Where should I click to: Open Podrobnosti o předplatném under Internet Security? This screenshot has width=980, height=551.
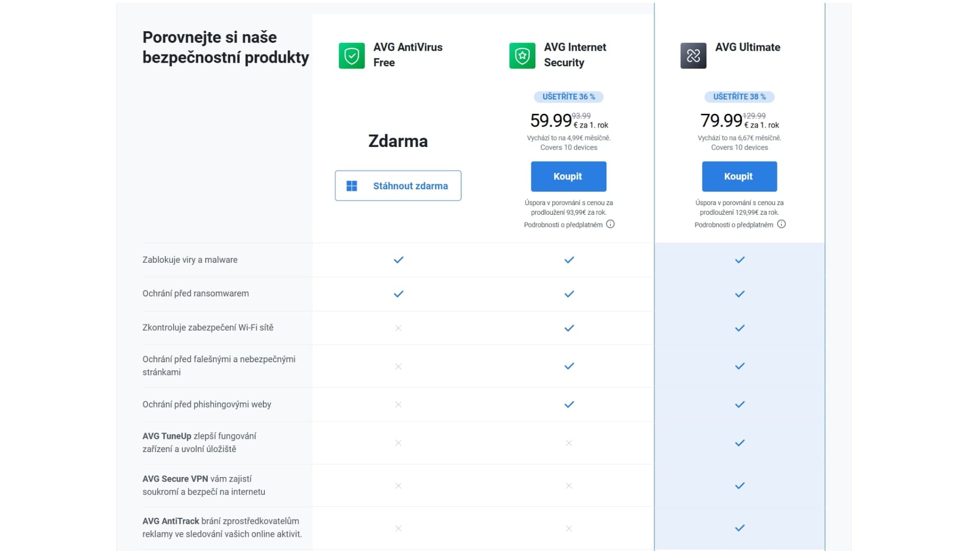point(563,225)
